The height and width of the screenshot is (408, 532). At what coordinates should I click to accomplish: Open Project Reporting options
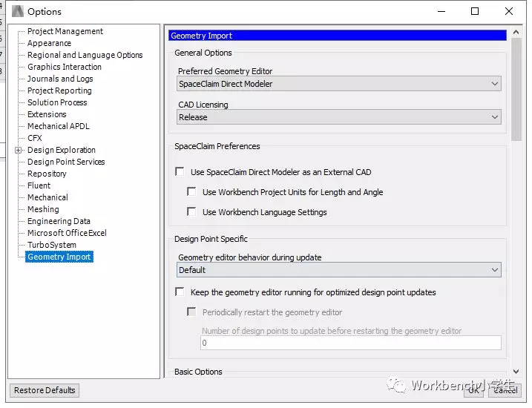(x=59, y=91)
